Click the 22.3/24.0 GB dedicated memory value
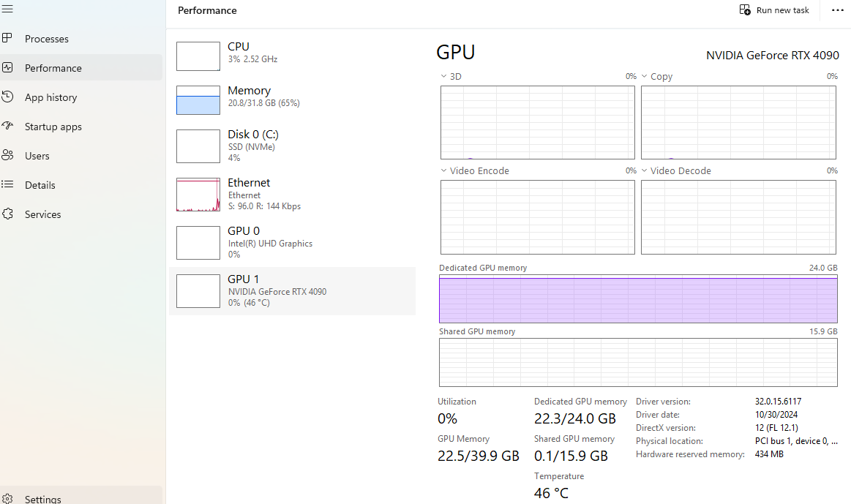Image resolution: width=851 pixels, height=504 pixels. pos(574,419)
